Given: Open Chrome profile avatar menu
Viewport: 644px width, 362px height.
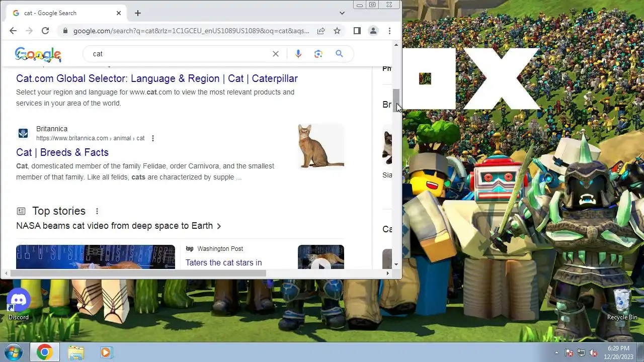Looking at the screenshot, I should tap(373, 31).
